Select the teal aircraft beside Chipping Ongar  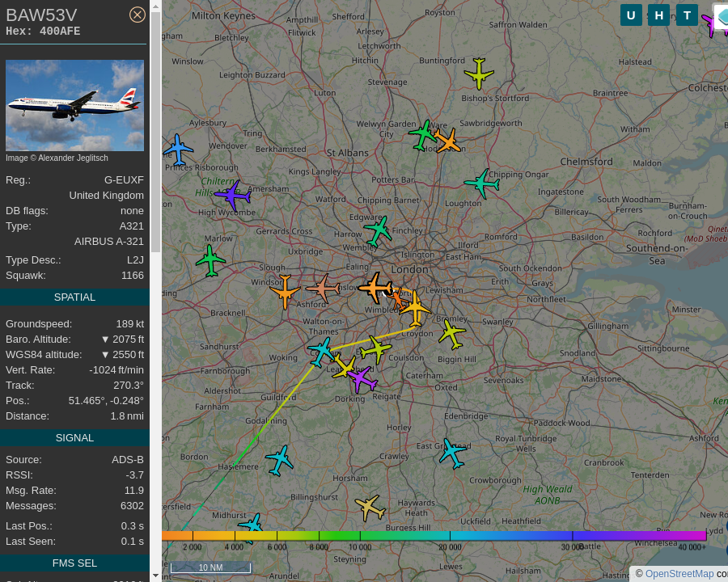[x=482, y=183]
